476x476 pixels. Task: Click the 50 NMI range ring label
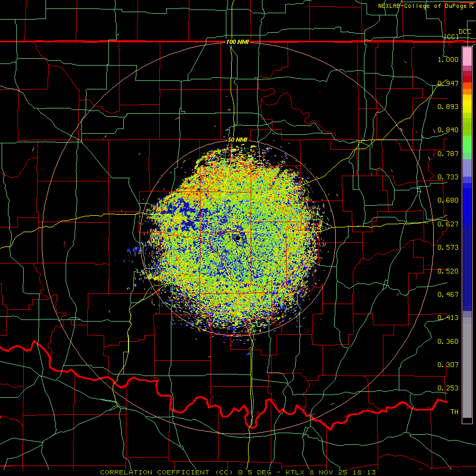[x=237, y=140]
